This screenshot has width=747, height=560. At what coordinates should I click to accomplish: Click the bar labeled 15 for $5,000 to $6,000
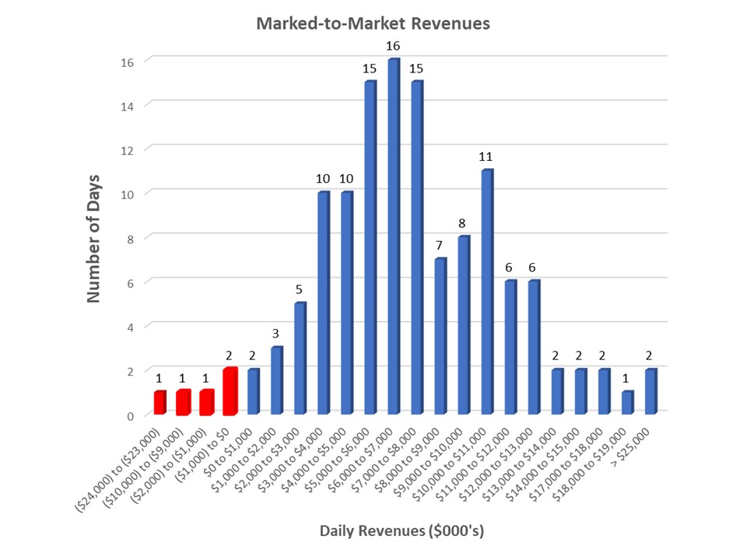[x=371, y=249]
